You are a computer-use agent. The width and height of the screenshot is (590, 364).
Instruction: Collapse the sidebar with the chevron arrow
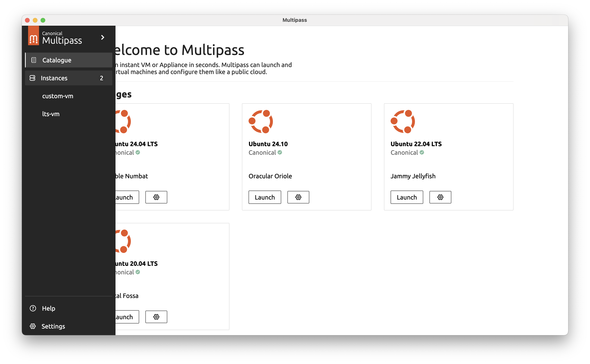coord(103,37)
